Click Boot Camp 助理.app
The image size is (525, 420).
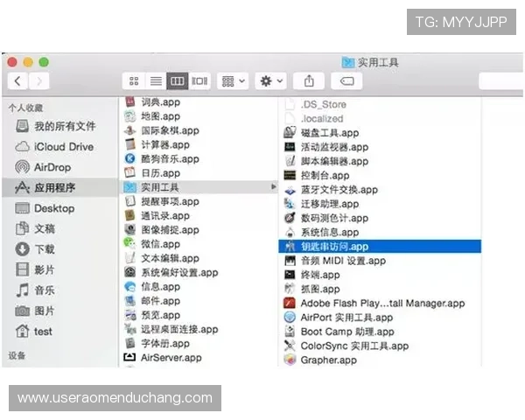point(346,332)
